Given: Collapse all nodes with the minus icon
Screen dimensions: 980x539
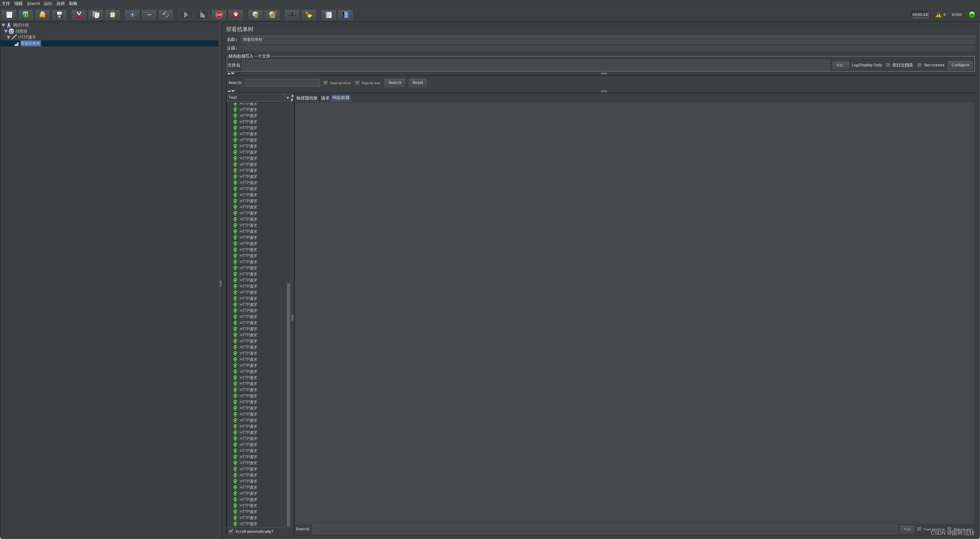Looking at the screenshot, I should click(x=149, y=15).
